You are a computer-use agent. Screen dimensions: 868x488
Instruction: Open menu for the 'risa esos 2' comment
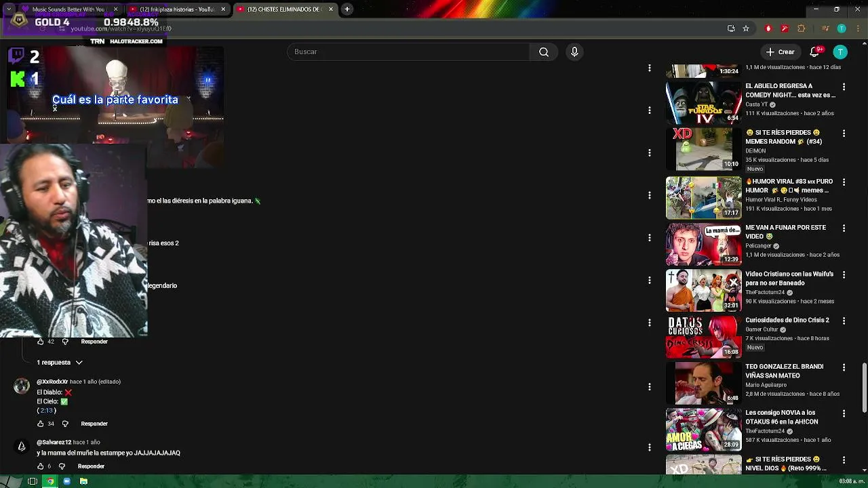[x=650, y=237]
